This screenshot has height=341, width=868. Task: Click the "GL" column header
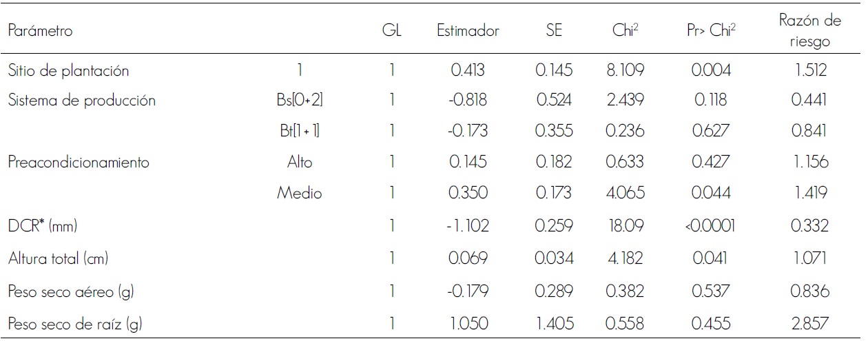391,31
